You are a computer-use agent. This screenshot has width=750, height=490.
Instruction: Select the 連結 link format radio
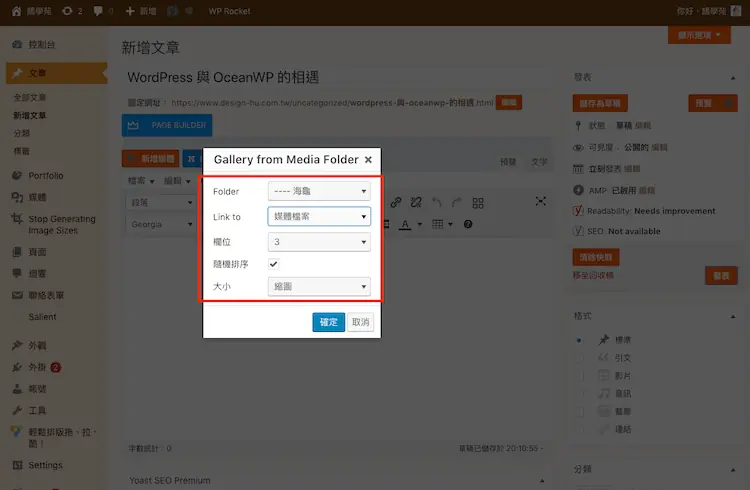point(579,429)
